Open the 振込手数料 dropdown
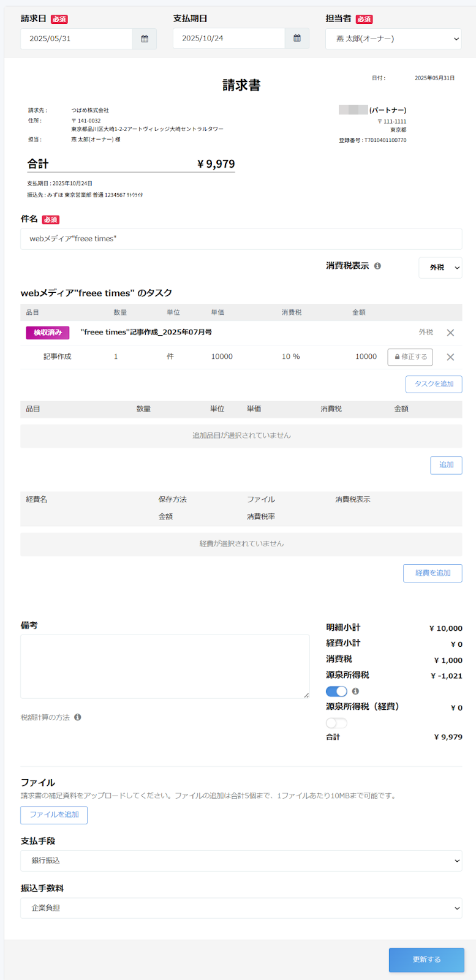Screen dimensions: 476x980 pos(241,908)
